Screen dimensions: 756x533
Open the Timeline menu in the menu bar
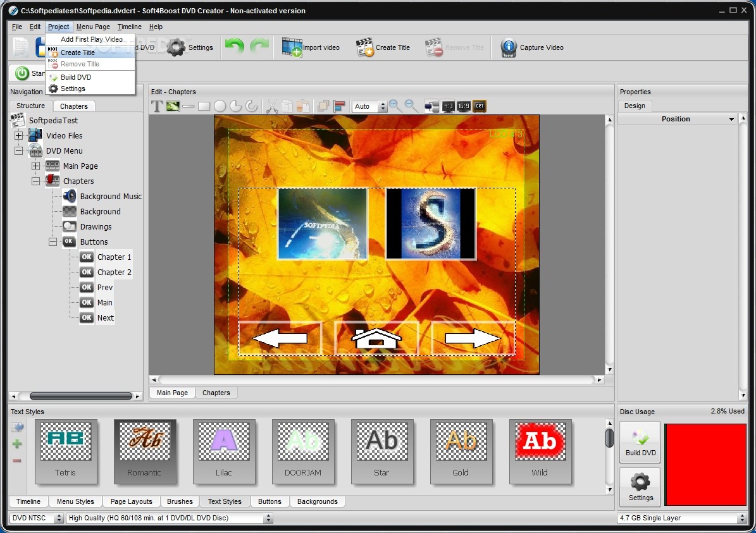[129, 27]
